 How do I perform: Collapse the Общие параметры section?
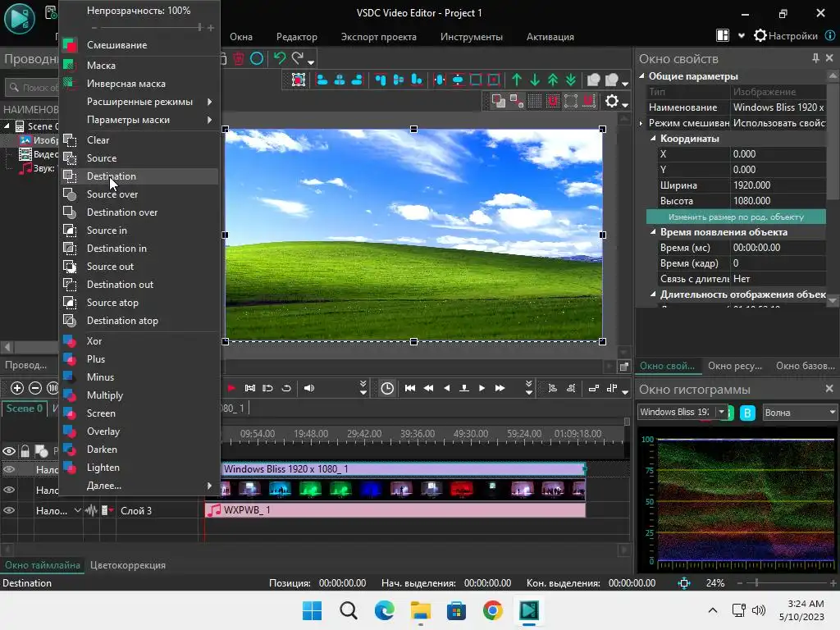(x=641, y=76)
